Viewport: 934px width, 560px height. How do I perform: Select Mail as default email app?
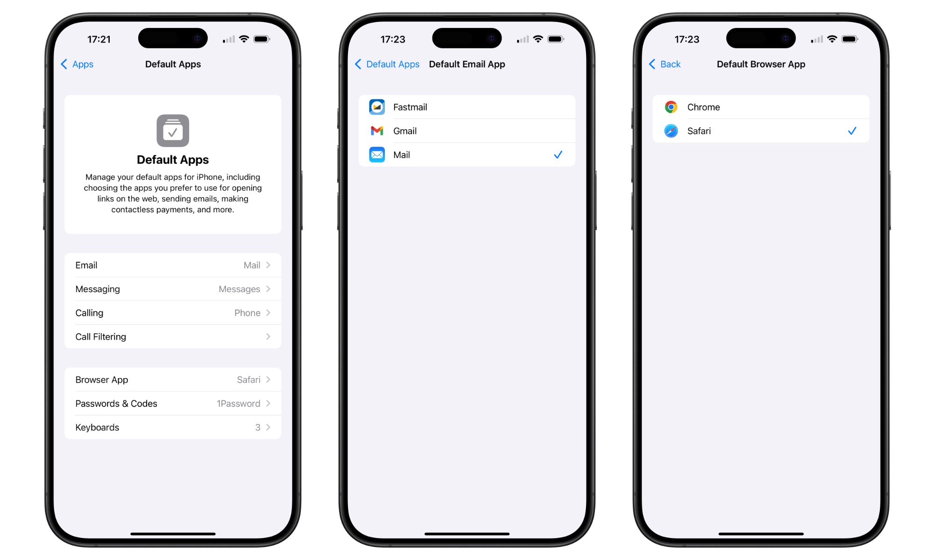(467, 154)
